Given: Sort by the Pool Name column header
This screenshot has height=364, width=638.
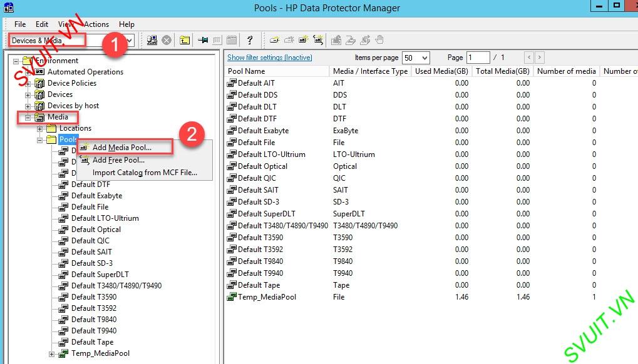Looking at the screenshot, I should (x=277, y=71).
